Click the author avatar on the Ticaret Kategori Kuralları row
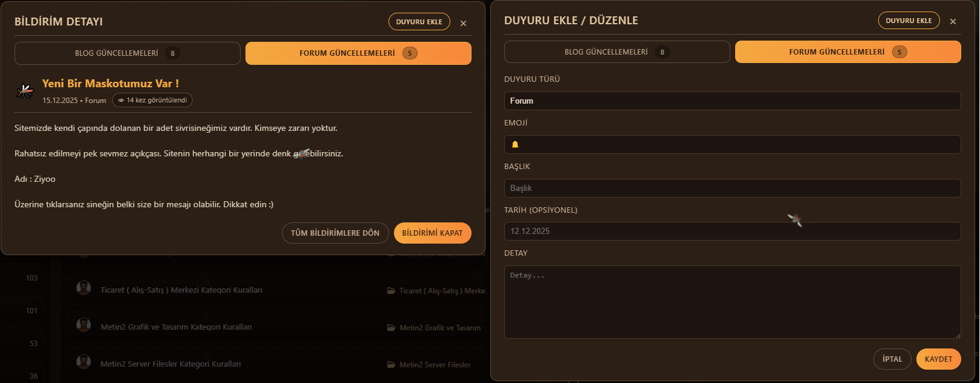Image resolution: width=980 pixels, height=383 pixels. click(84, 288)
